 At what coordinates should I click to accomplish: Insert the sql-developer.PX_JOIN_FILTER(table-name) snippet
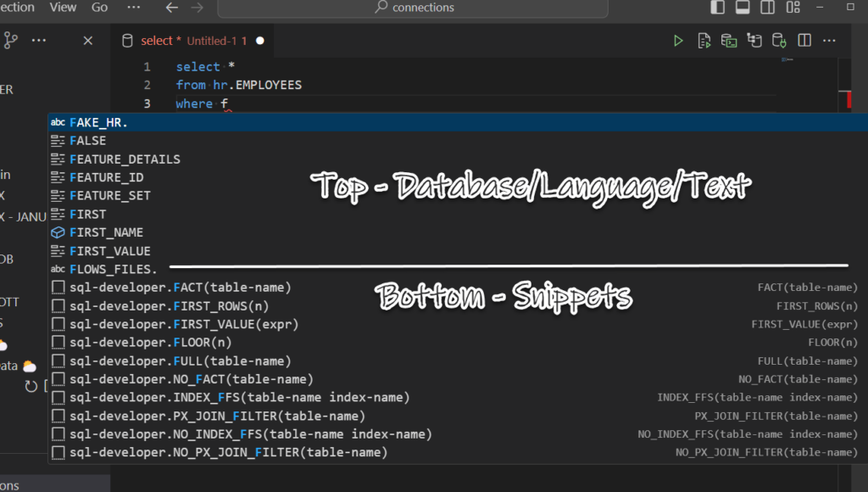[x=458, y=416]
